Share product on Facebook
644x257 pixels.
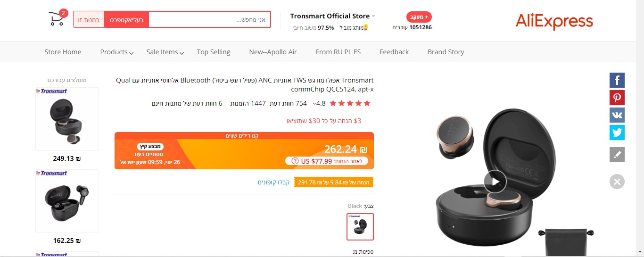click(x=617, y=80)
